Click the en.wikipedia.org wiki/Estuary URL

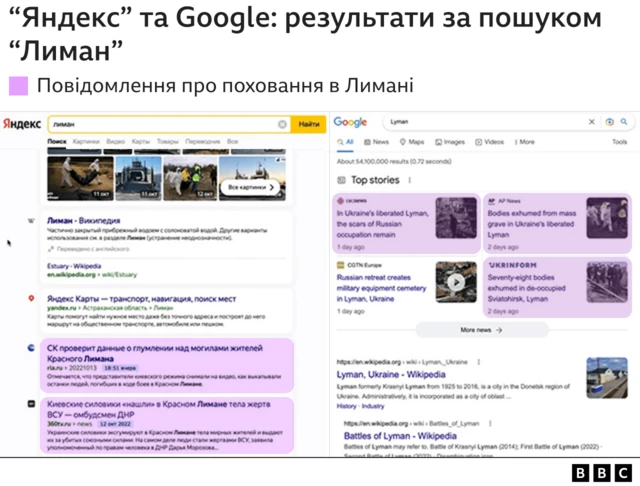pyautogui.click(x=92, y=275)
